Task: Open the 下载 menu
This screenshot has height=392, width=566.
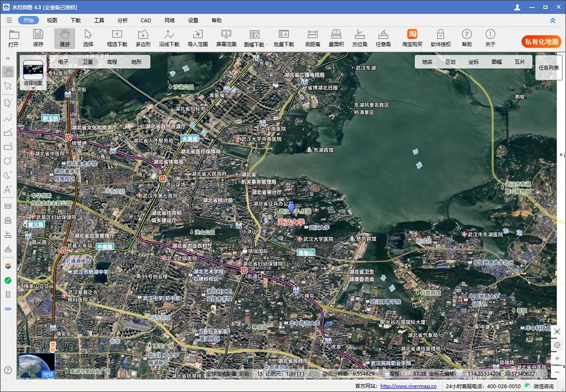Action: pos(75,20)
